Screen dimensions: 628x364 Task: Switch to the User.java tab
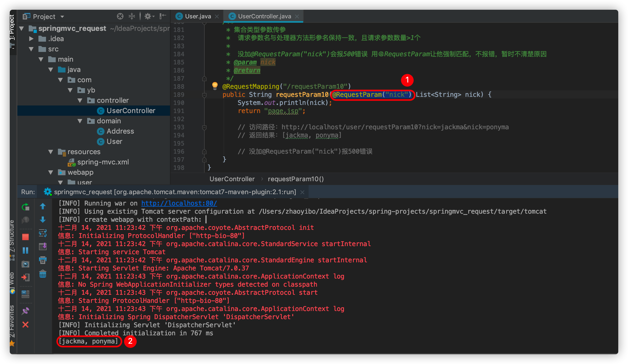point(198,16)
